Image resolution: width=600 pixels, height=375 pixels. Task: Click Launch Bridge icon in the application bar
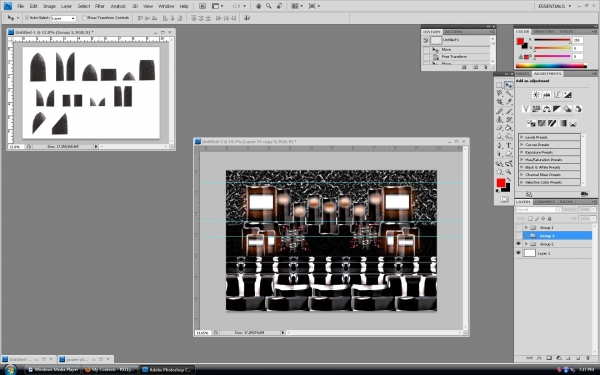click(x=202, y=6)
